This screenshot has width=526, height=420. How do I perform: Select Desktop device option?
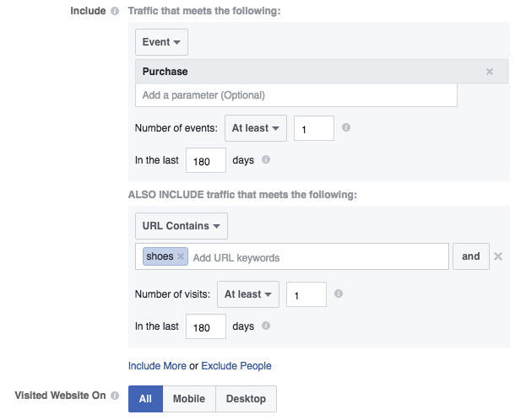247,399
